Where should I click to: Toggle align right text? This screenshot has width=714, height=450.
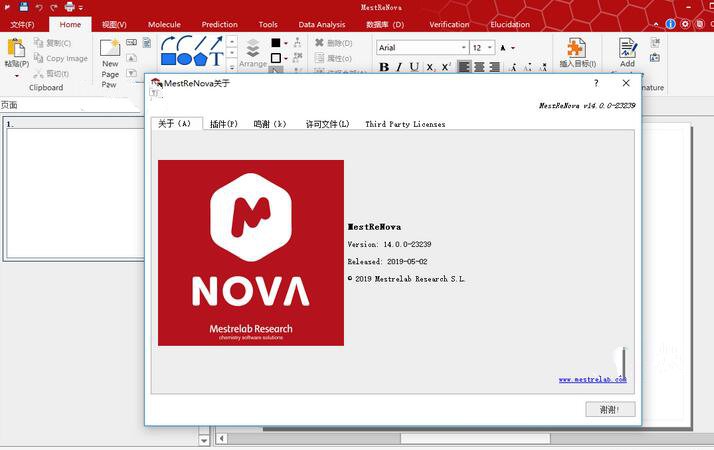[495, 67]
